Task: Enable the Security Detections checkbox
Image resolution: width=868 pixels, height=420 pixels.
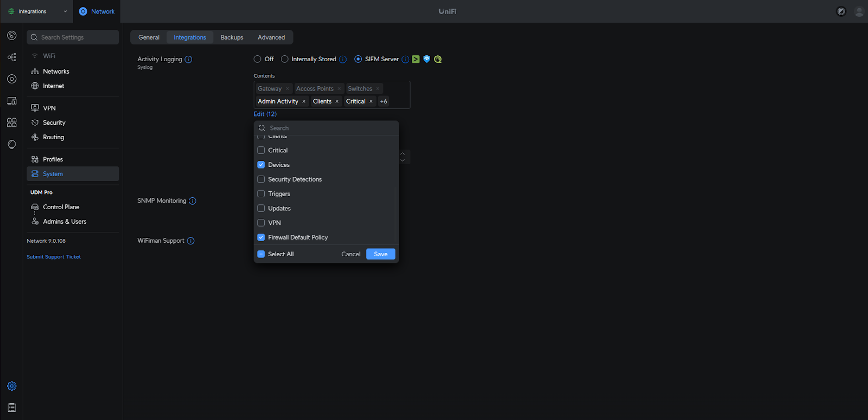Action: point(261,179)
